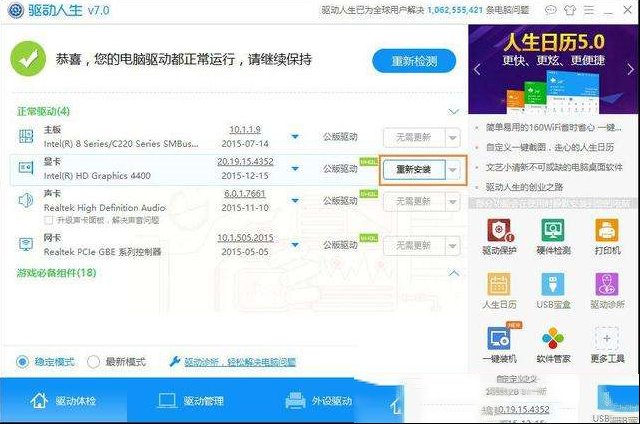Open the main menu (three lines) icon
Image resolution: width=640 pixels, height=424 pixels.
[x=589, y=10]
